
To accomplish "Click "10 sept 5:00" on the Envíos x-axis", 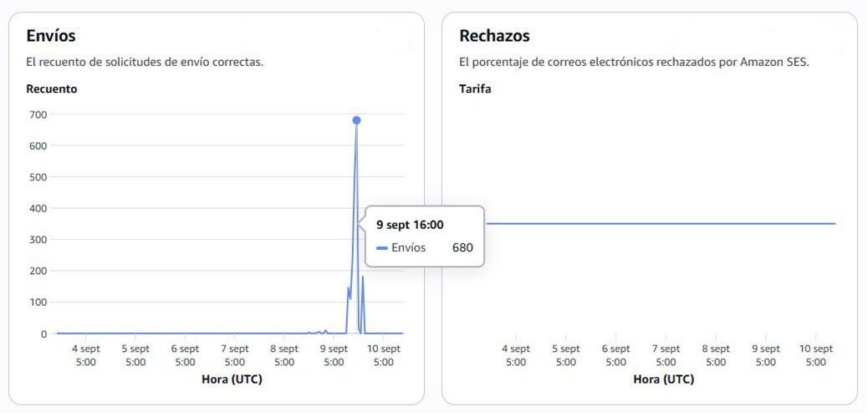I will point(384,355).
